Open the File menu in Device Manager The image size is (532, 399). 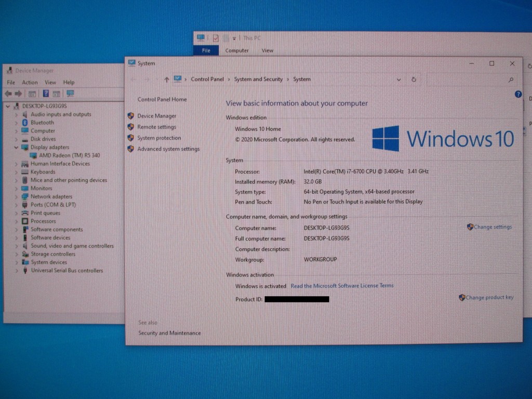[11, 83]
